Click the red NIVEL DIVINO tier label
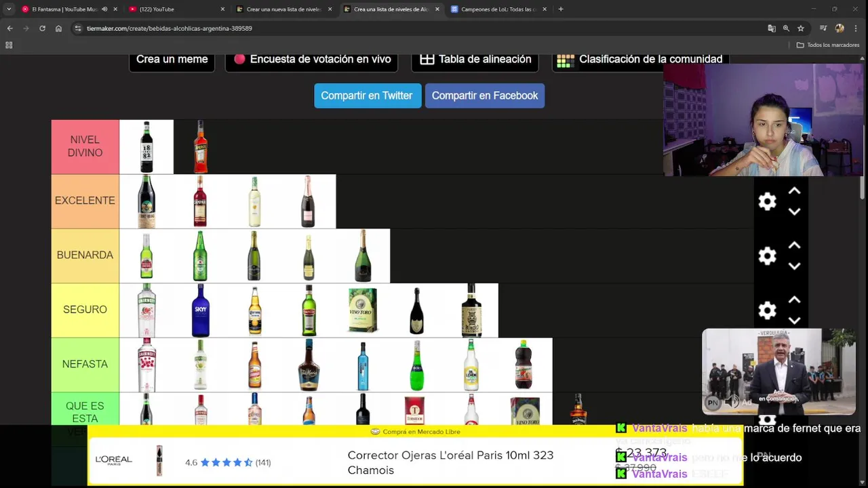The width and height of the screenshot is (868, 488). 85,146
